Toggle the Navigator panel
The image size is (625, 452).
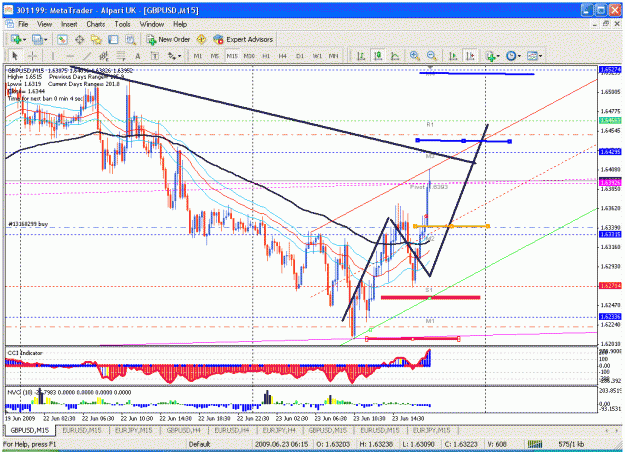point(96,39)
